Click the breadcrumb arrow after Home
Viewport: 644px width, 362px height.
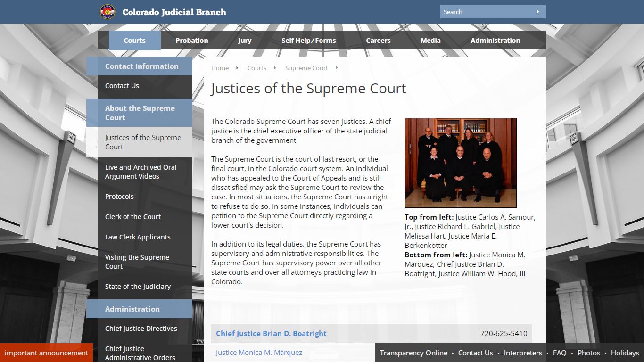pyautogui.click(x=237, y=68)
